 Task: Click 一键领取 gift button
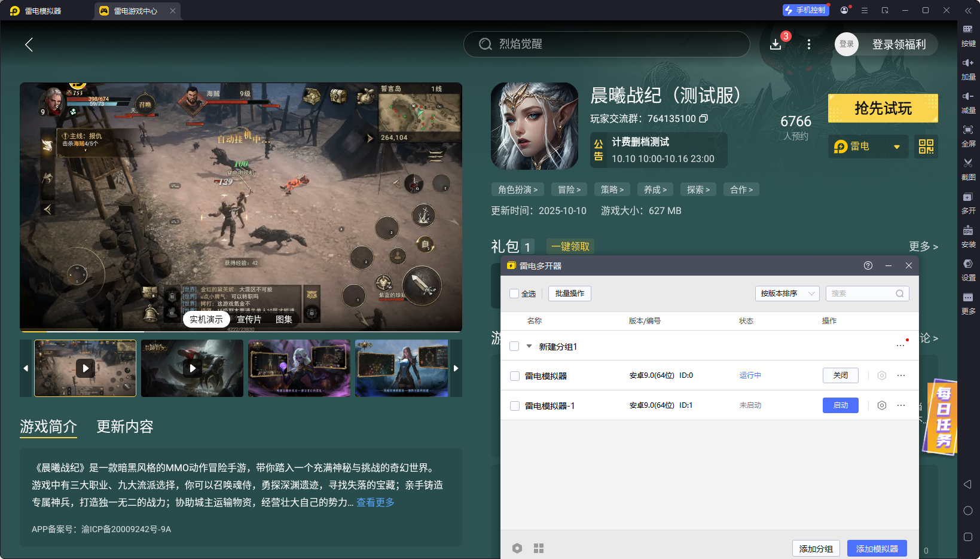point(570,246)
